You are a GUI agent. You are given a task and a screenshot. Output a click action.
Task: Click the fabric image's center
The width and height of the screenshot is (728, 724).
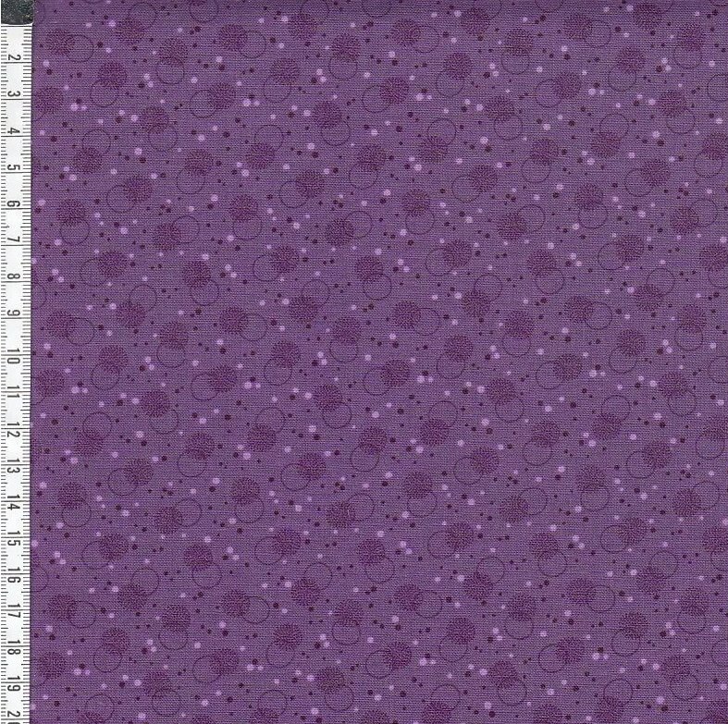379,362
